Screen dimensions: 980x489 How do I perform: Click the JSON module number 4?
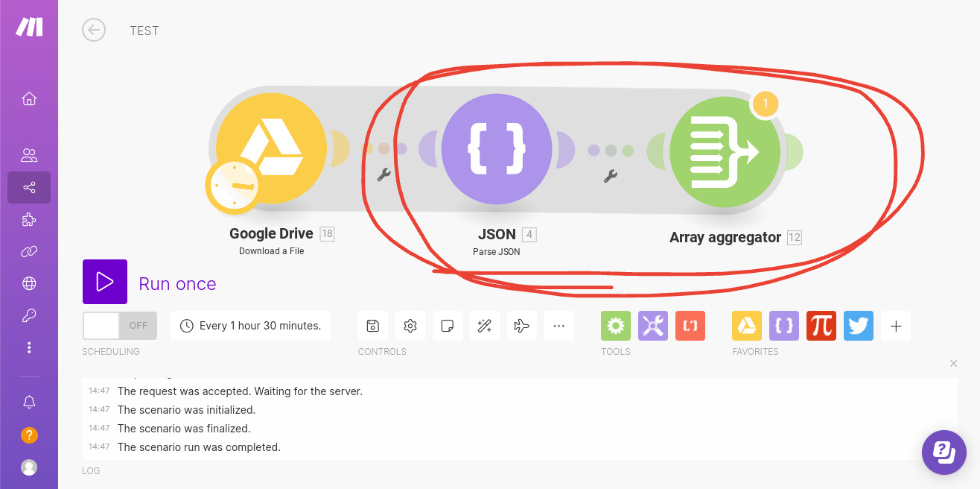click(529, 235)
